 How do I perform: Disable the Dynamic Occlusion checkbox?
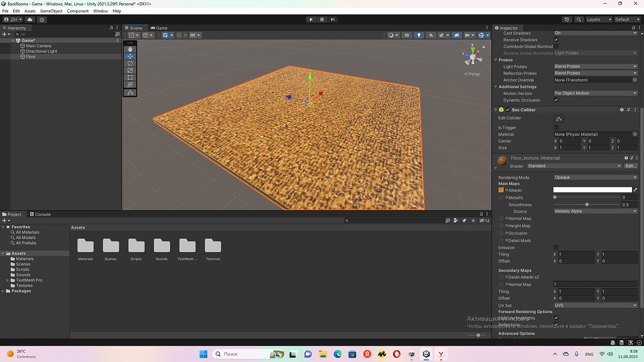(556, 99)
